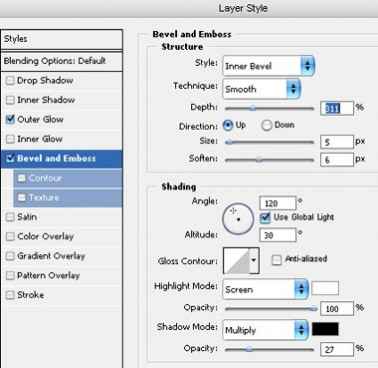Click the Soften px input field
The image size is (378, 368).
[x=337, y=160]
